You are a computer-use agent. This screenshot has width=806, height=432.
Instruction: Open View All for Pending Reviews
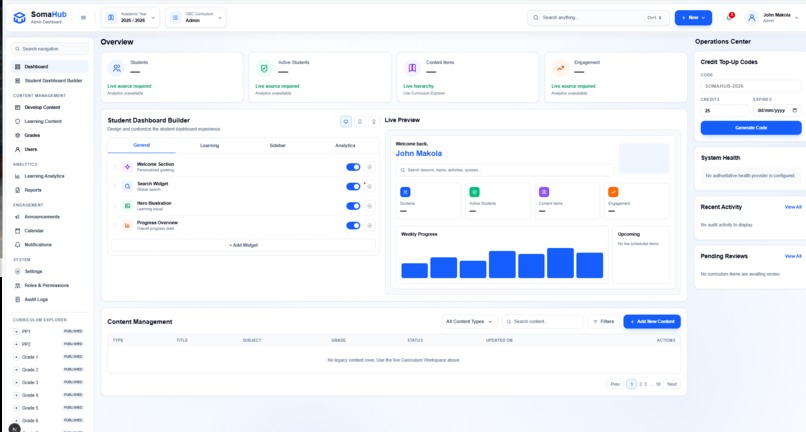point(793,256)
